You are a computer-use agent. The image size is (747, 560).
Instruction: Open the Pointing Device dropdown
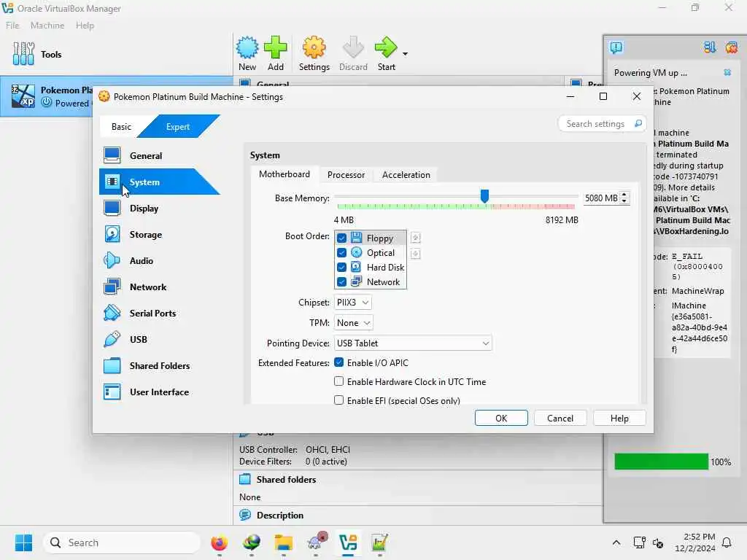413,343
